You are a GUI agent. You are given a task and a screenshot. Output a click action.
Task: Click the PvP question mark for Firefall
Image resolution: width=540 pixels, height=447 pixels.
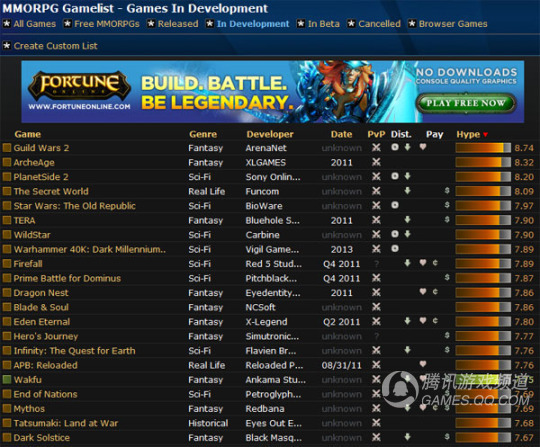click(376, 264)
